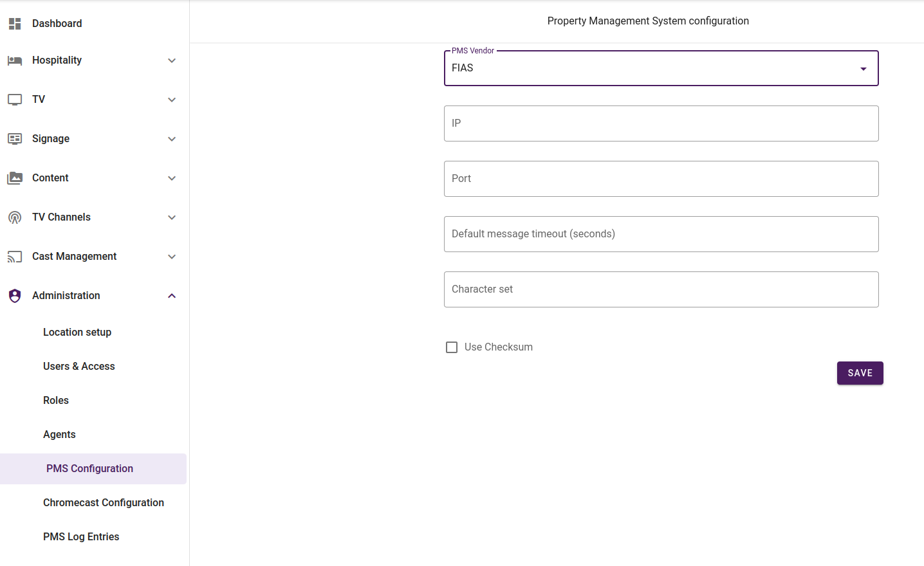Expand the TV Channels menu chevron
Viewport: 924px width, 566px height.
pyautogui.click(x=172, y=217)
